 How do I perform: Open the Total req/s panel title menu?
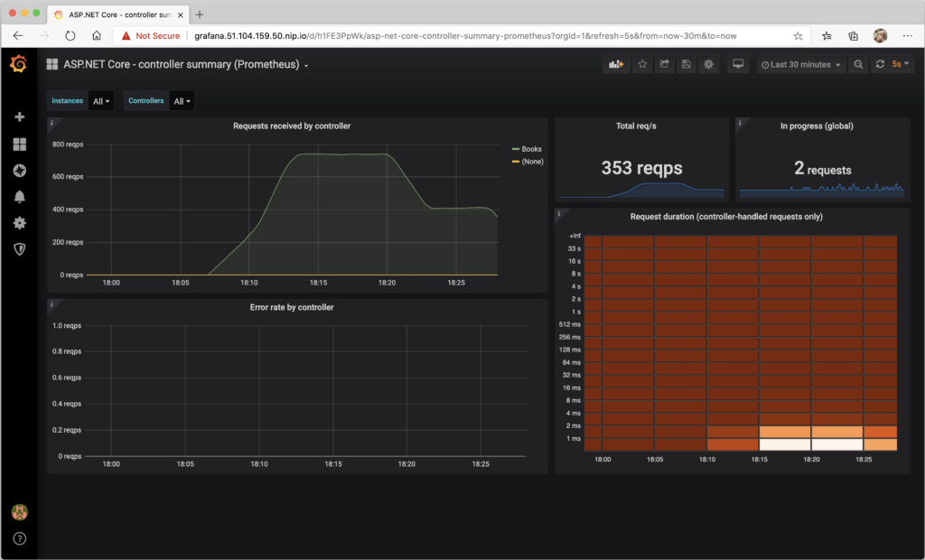coord(636,126)
